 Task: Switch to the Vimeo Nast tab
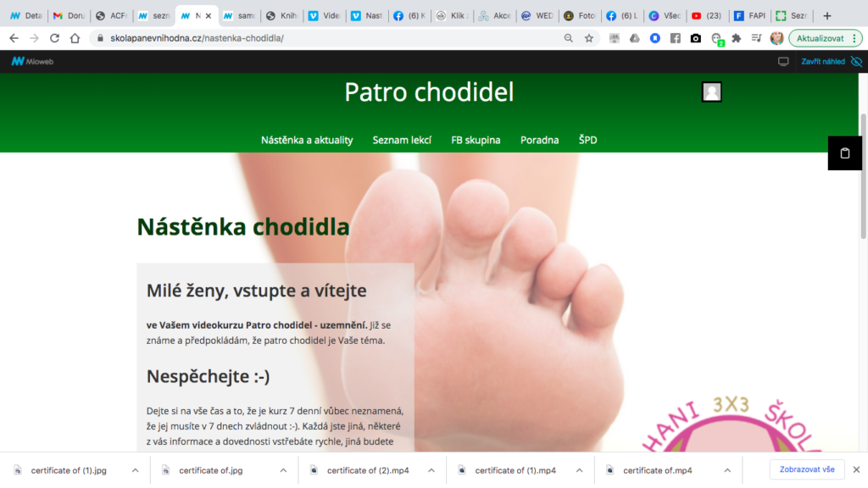click(x=367, y=16)
